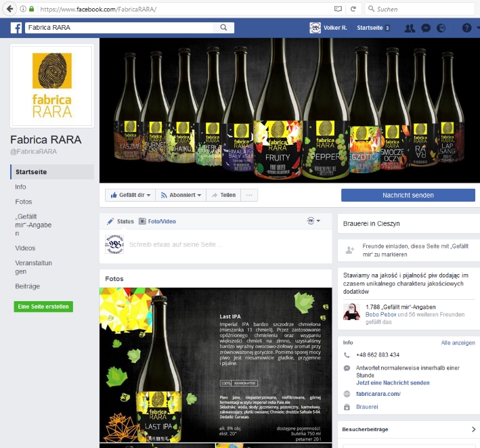Click Eine Seite erstellen green button
This screenshot has width=480, height=448.
point(43,307)
